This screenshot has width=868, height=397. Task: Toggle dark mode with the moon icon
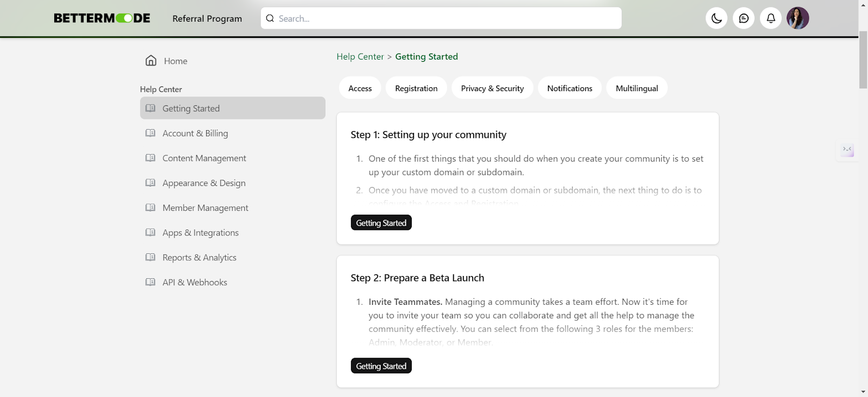tap(717, 18)
